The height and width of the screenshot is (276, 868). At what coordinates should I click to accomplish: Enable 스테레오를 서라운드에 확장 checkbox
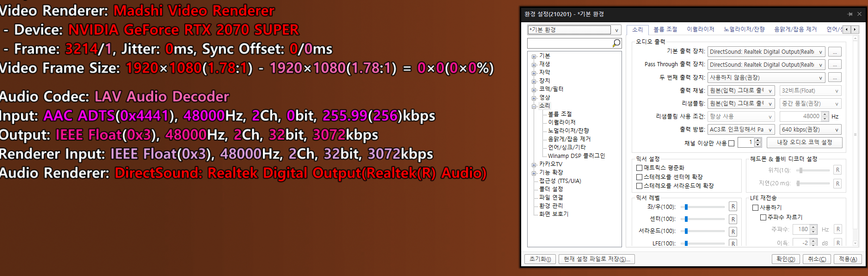[640, 186]
